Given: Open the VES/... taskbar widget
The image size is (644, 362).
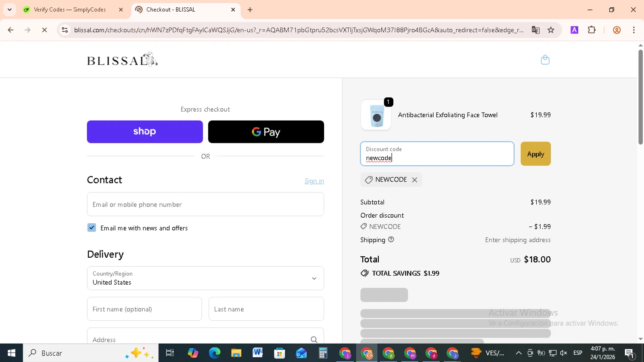Looking at the screenshot, I should coord(488,353).
